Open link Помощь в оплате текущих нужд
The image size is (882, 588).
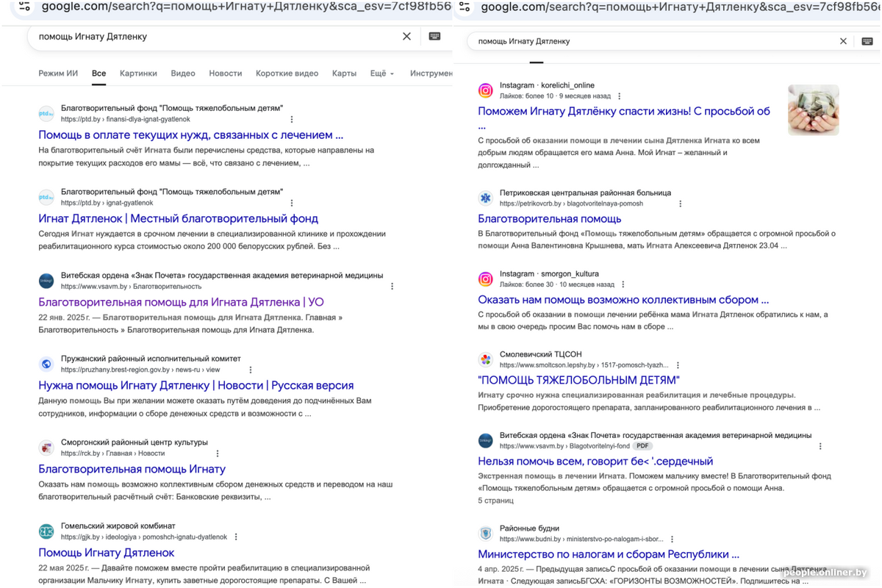coord(190,135)
